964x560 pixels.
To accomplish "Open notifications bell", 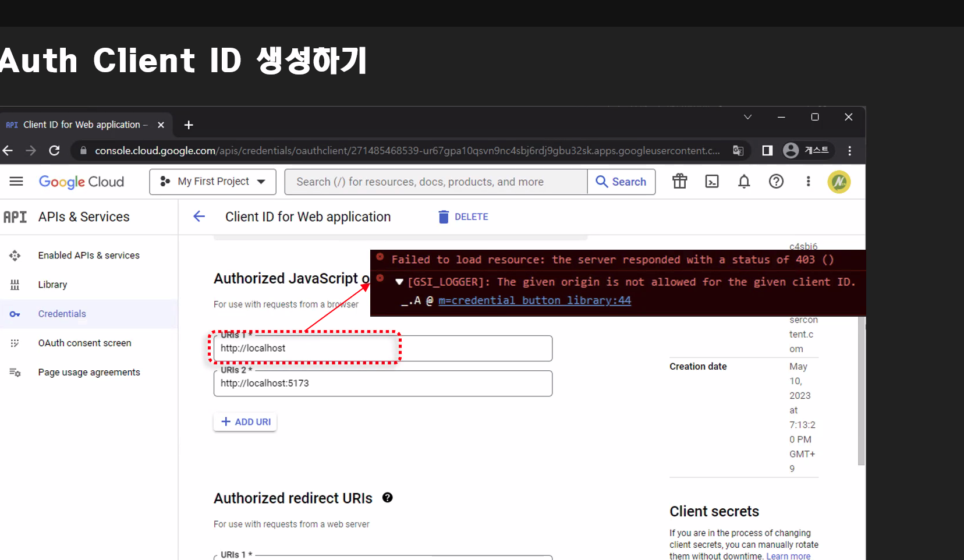I will pos(744,182).
